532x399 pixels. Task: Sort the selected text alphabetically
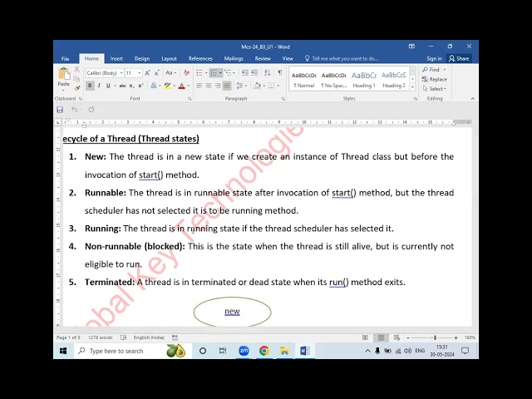point(268,72)
